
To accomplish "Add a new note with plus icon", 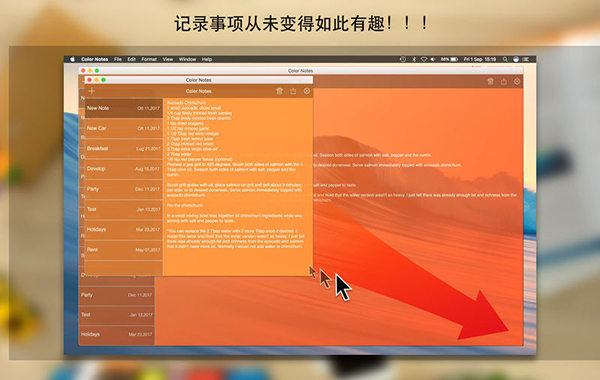I will [91, 91].
